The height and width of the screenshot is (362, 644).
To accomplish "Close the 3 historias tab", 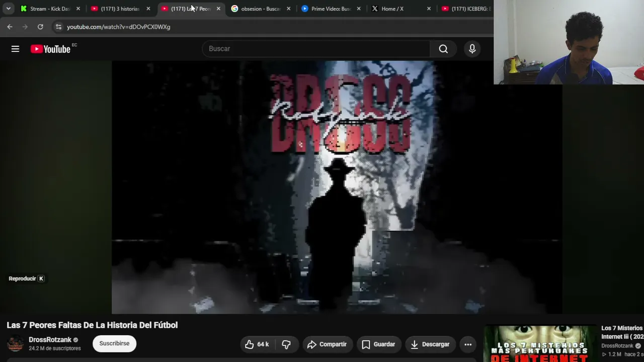I will (x=148, y=9).
